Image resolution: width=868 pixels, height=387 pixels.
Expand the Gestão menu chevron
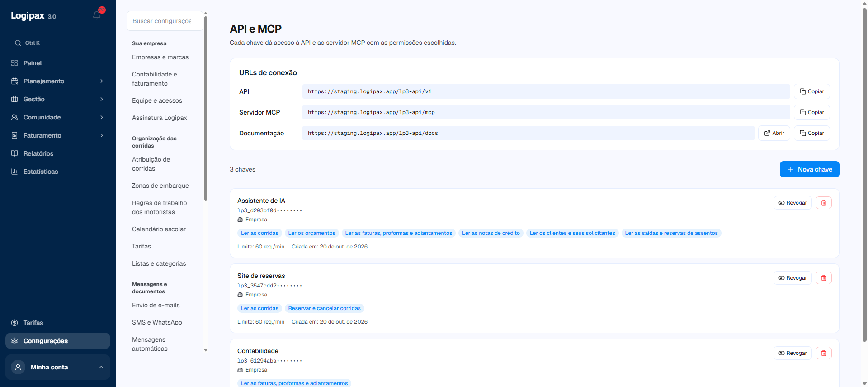click(x=102, y=99)
